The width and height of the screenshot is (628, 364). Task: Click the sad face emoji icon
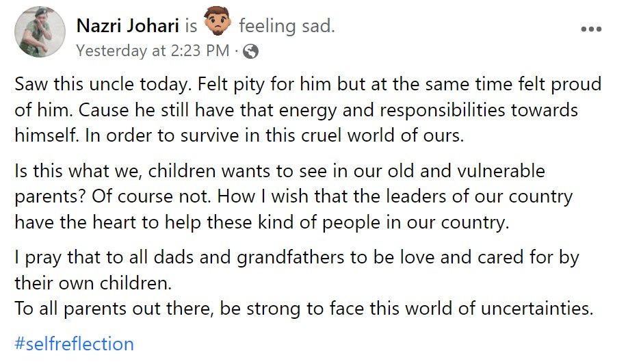(218, 27)
